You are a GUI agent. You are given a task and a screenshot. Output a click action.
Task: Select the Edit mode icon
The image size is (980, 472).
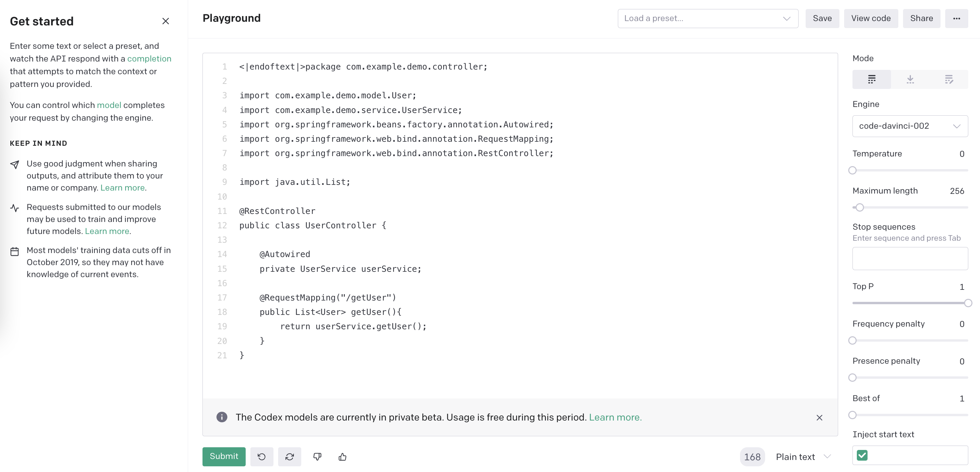(949, 79)
